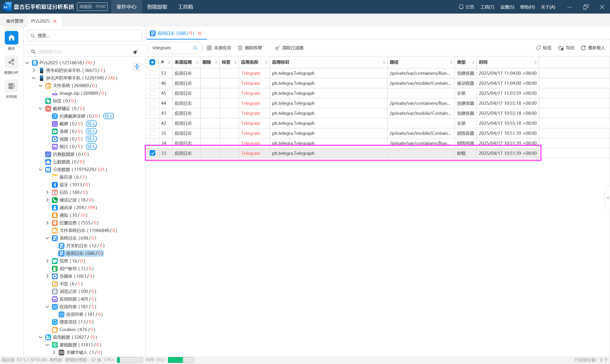
Task: Collapse the 分类数据 node
Action: (41, 169)
